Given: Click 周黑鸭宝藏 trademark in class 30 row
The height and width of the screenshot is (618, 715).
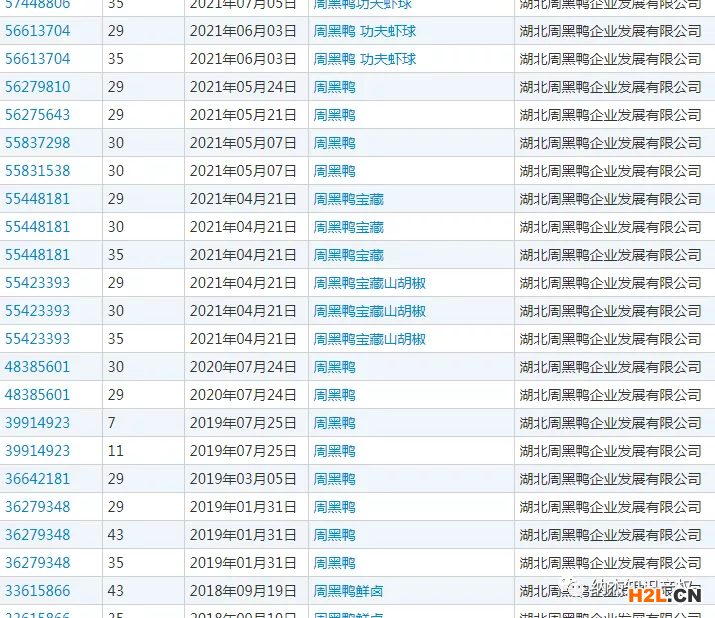Looking at the screenshot, I should (x=348, y=227).
